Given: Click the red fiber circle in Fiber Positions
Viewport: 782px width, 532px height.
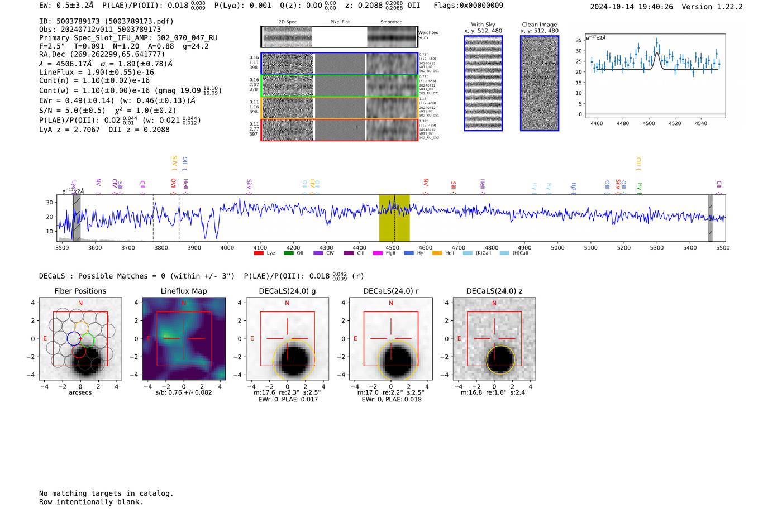Looking at the screenshot, I should tap(79, 351).
